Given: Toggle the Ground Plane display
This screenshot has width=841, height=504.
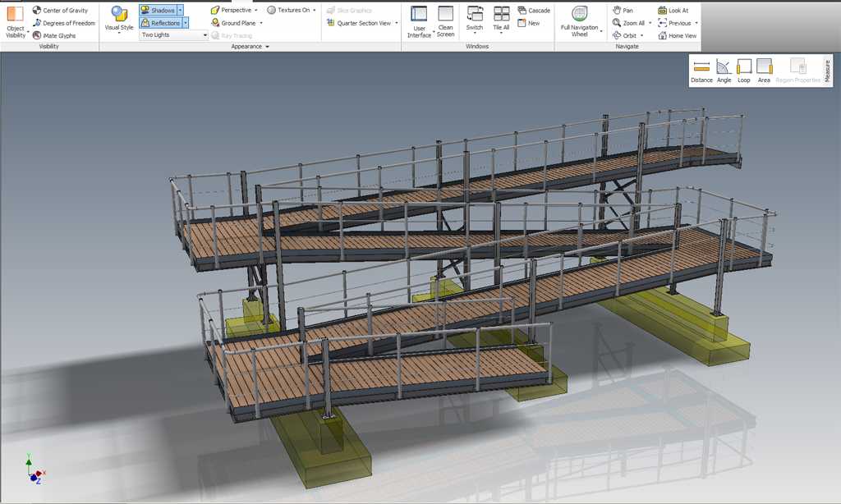Looking at the screenshot, I should click(233, 23).
